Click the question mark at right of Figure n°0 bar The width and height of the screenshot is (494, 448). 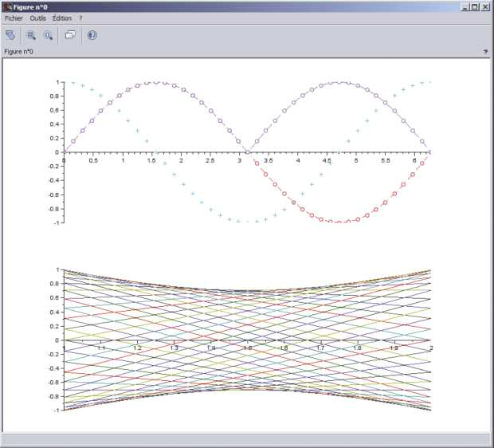pyautogui.click(x=485, y=51)
